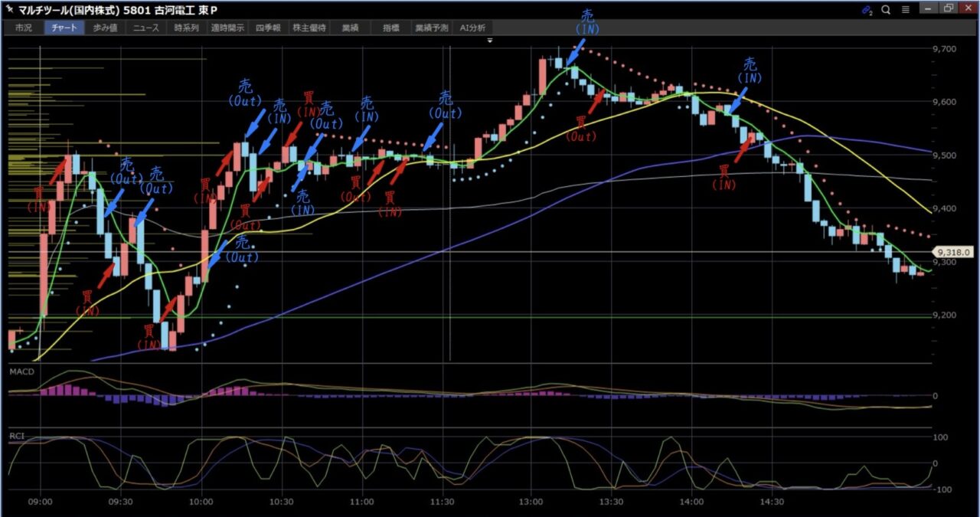Click the RCI indicator panel label
The width and height of the screenshot is (980, 517).
16,435
